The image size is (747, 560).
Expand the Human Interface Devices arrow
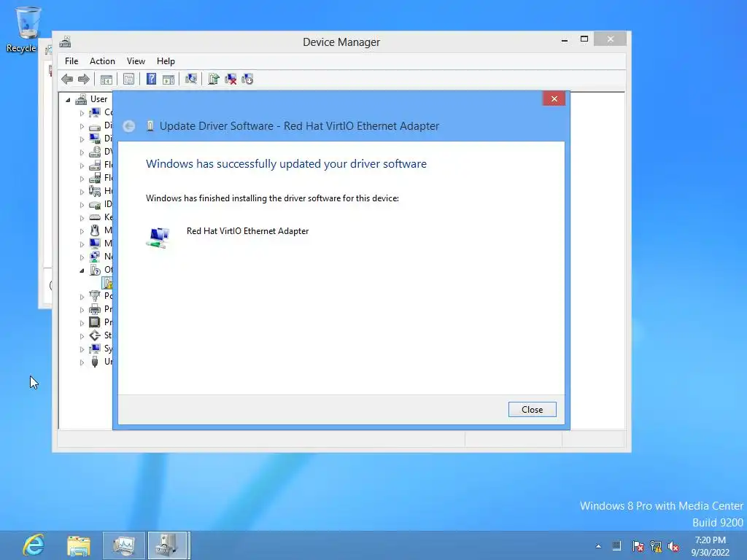tap(82, 192)
